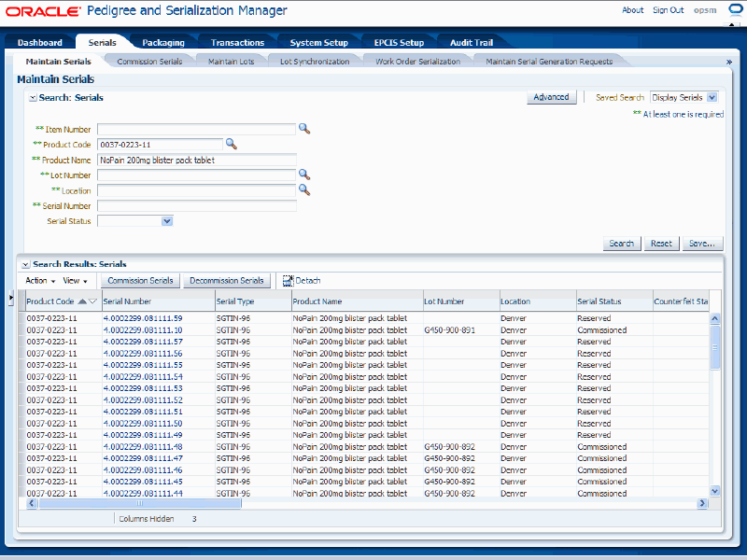The height and width of the screenshot is (560, 747).
Task: Open the Saved Search dropdown
Action: (x=712, y=98)
